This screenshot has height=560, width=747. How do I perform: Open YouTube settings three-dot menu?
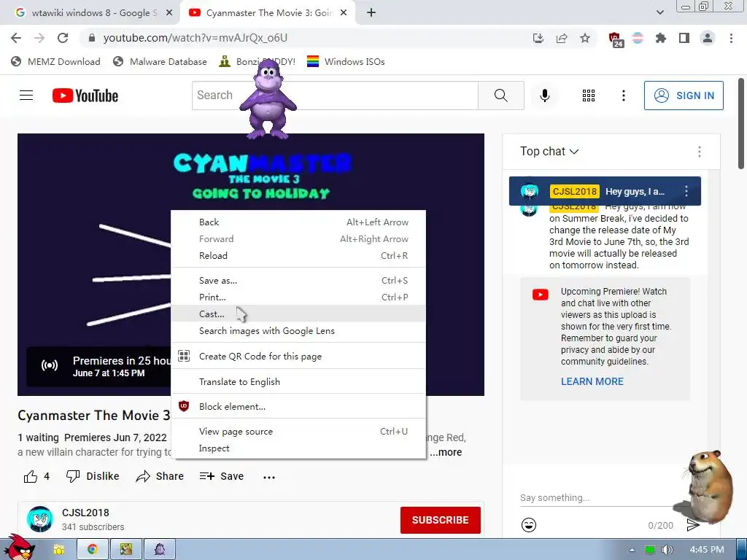coord(623,96)
